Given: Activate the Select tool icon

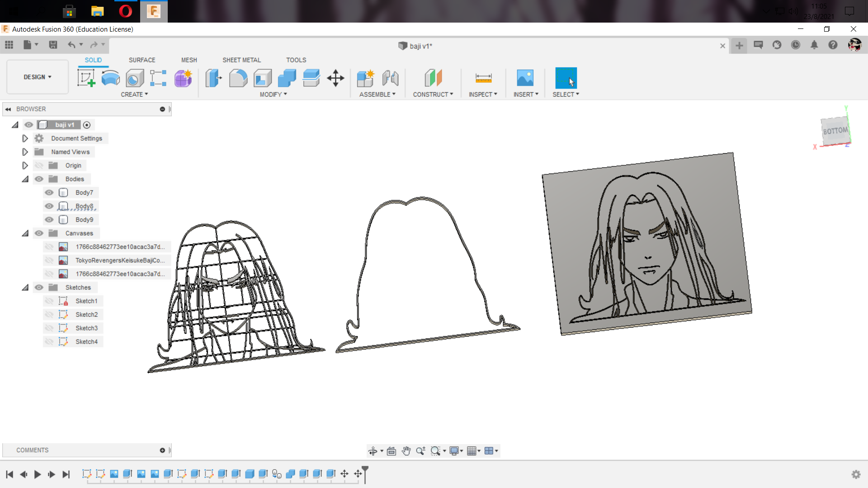Looking at the screenshot, I should pos(566,78).
